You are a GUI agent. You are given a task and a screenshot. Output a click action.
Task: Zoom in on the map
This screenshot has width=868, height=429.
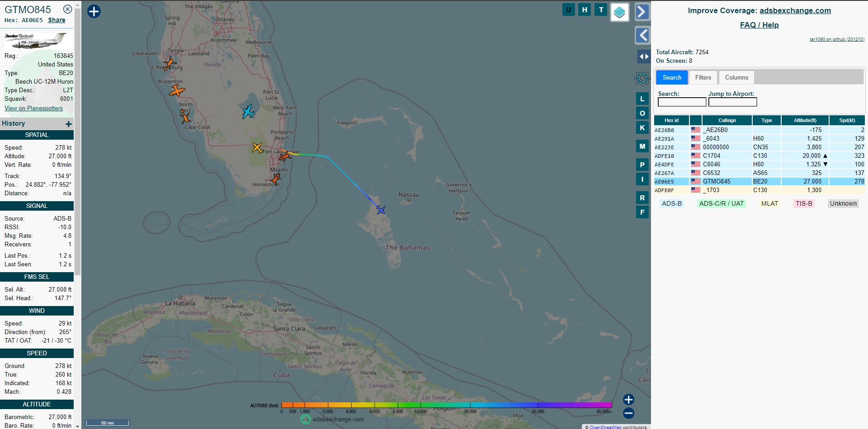628,399
